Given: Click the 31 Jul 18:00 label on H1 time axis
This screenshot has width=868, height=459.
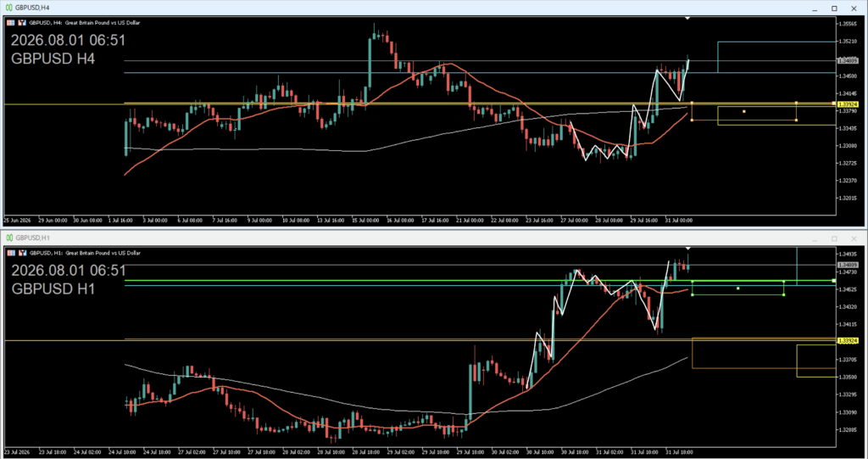Looking at the screenshot, I should (x=679, y=452).
